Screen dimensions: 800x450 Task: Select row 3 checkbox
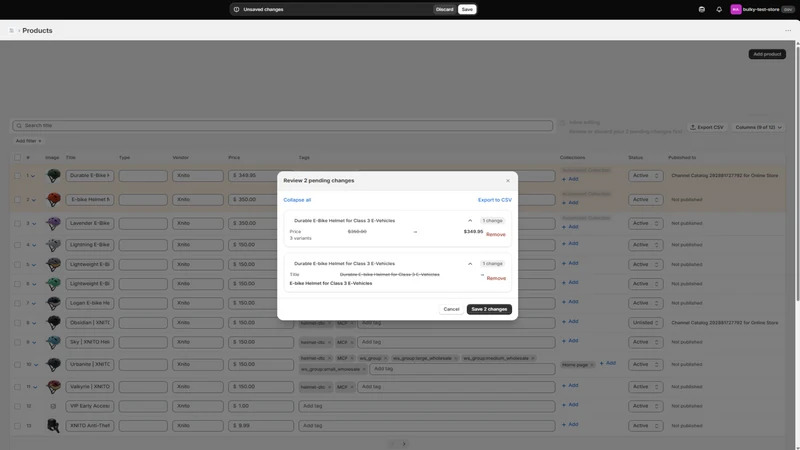click(18, 223)
